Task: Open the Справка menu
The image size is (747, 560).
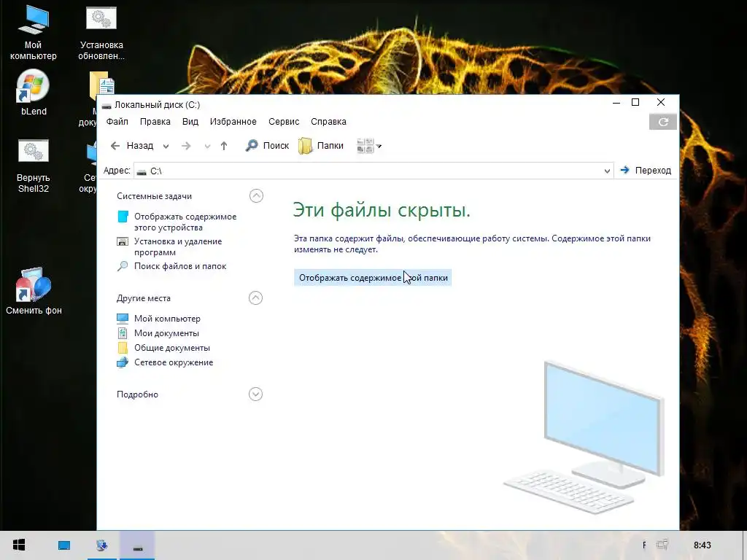Action: tap(329, 122)
